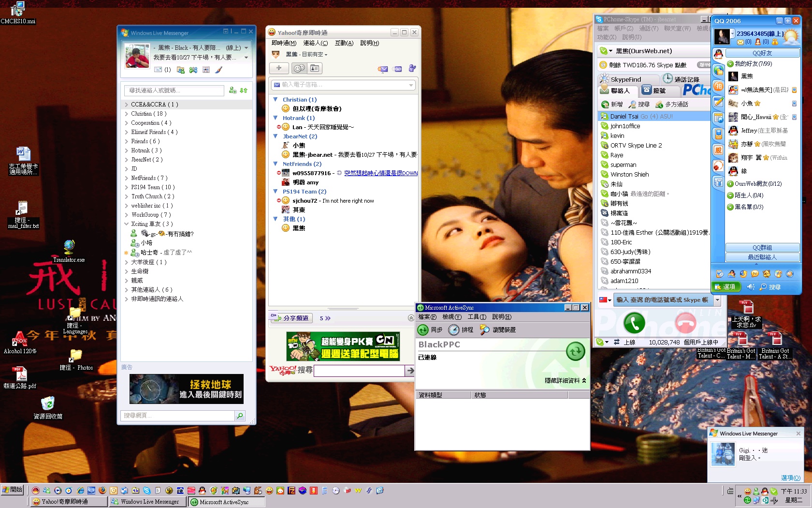Click 最近聯絡人 button in QQ
This screenshot has width=812, height=508.
[x=762, y=257]
